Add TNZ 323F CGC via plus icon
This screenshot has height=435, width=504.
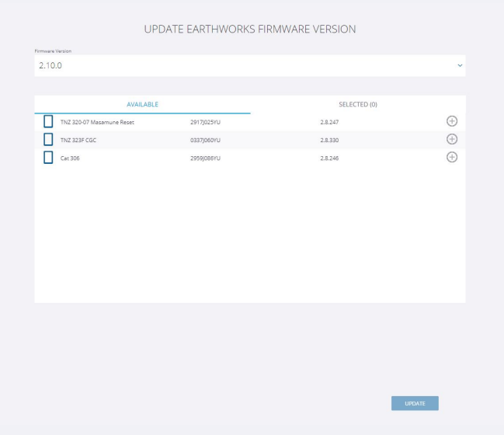pos(452,139)
